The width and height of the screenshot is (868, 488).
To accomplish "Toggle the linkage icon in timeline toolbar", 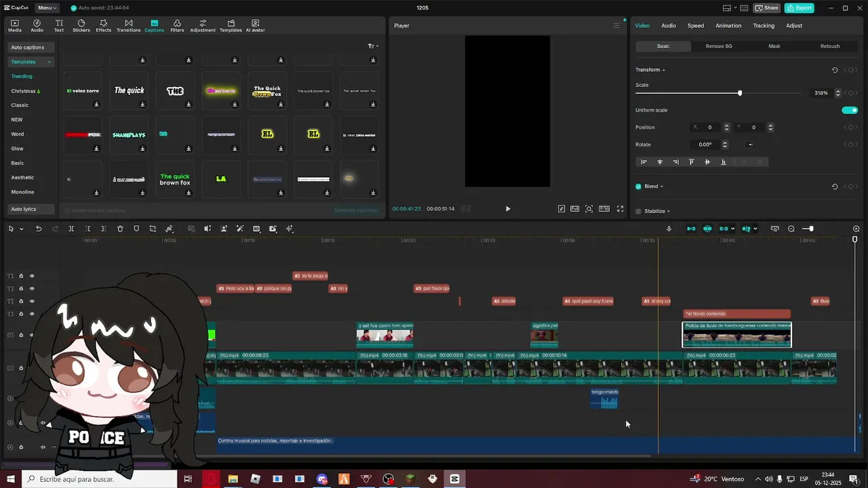I will [x=725, y=229].
